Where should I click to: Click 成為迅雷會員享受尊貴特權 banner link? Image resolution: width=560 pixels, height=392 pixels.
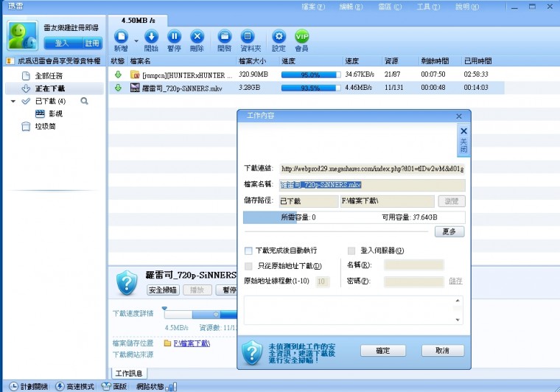[59, 61]
